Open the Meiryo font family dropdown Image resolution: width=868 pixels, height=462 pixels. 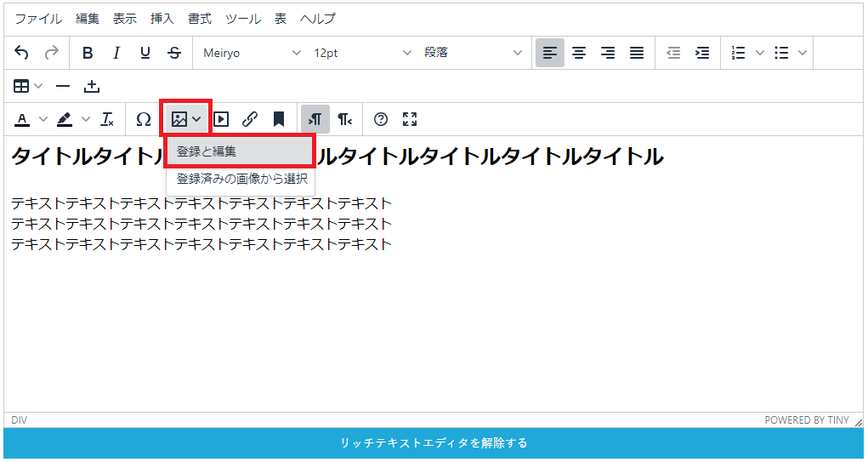click(252, 54)
